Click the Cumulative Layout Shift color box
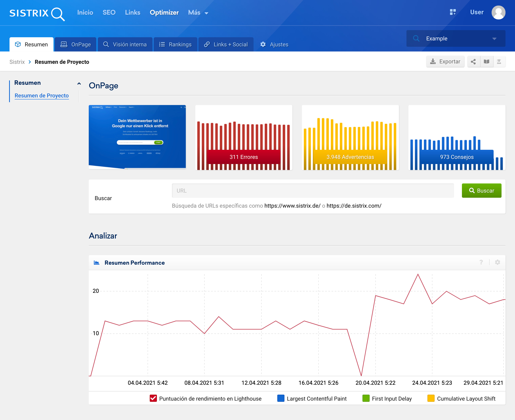This screenshot has width=515, height=420. click(431, 398)
